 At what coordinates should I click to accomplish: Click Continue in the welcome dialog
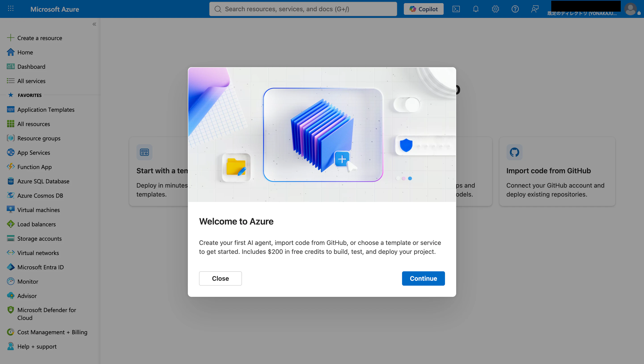click(423, 278)
